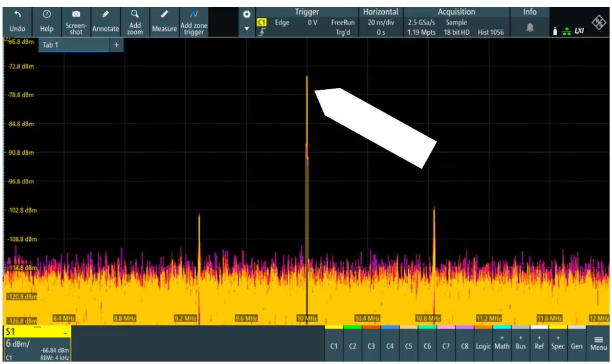
Task: Add a new tab with the plus button
Action: coord(116,45)
